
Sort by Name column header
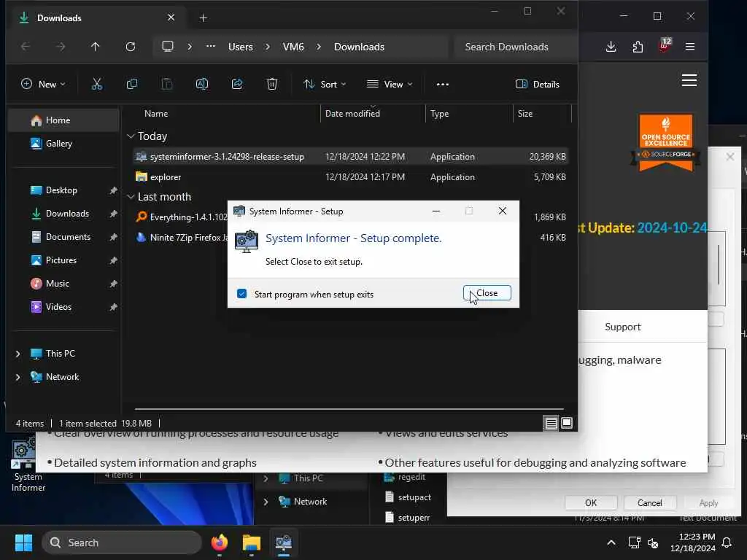pos(156,114)
